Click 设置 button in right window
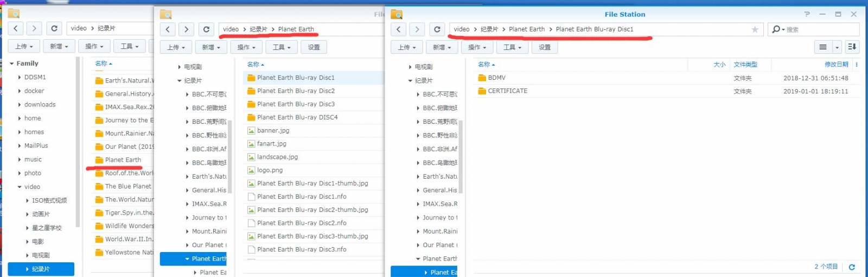The width and height of the screenshot is (868, 277). 545,47
